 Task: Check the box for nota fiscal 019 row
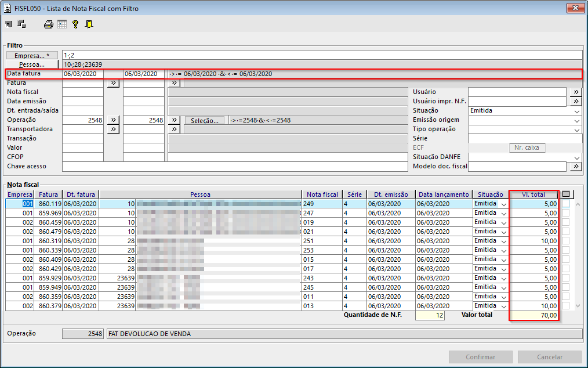coord(565,222)
